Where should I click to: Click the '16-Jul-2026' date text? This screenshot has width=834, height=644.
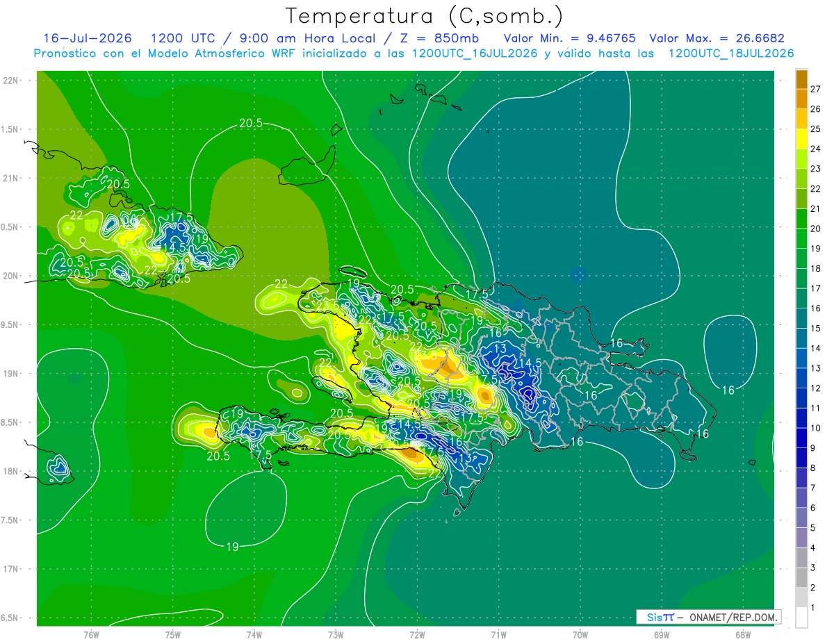click(88, 38)
